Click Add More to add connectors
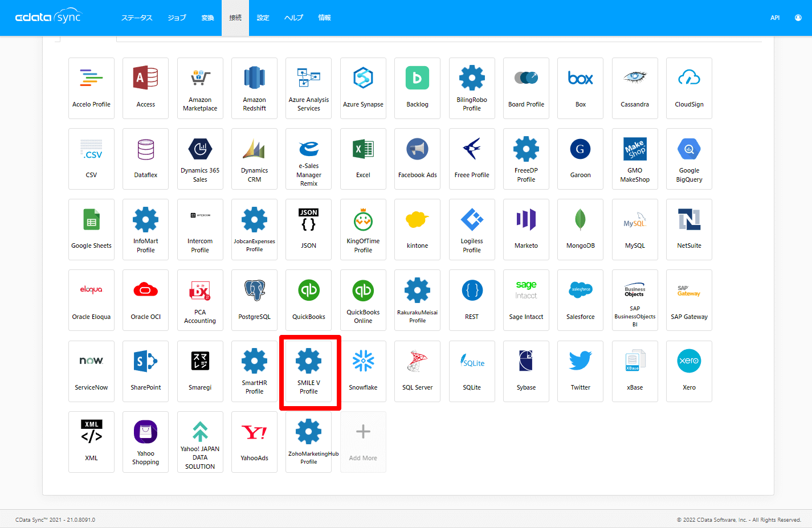This screenshot has width=812, height=528. [x=363, y=442]
